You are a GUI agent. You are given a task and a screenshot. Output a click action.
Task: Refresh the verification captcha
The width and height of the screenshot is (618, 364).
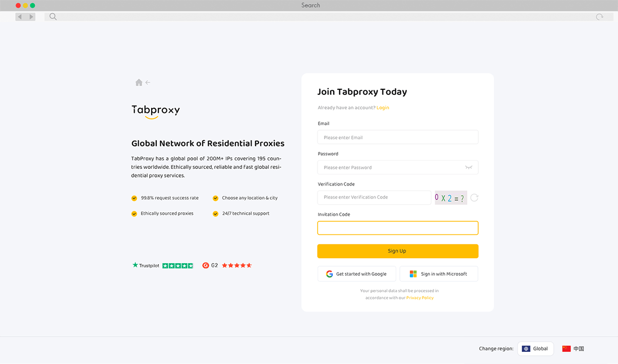click(474, 198)
